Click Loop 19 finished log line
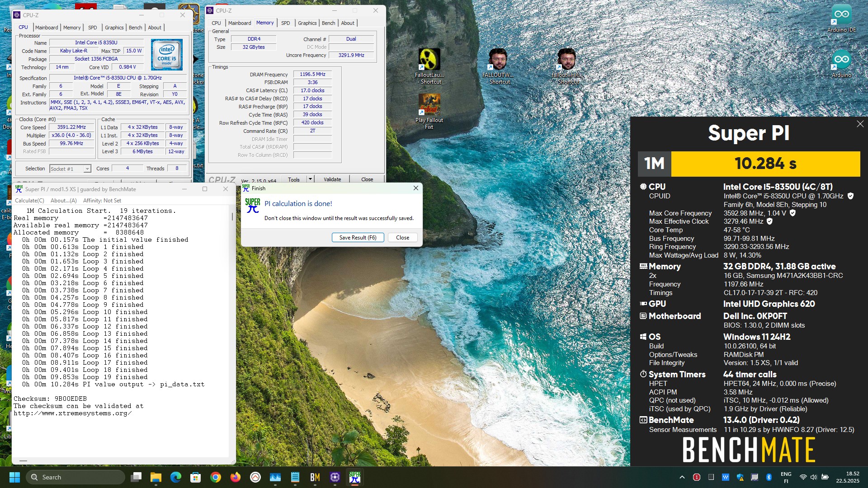This screenshot has width=868, height=488. 85,377
